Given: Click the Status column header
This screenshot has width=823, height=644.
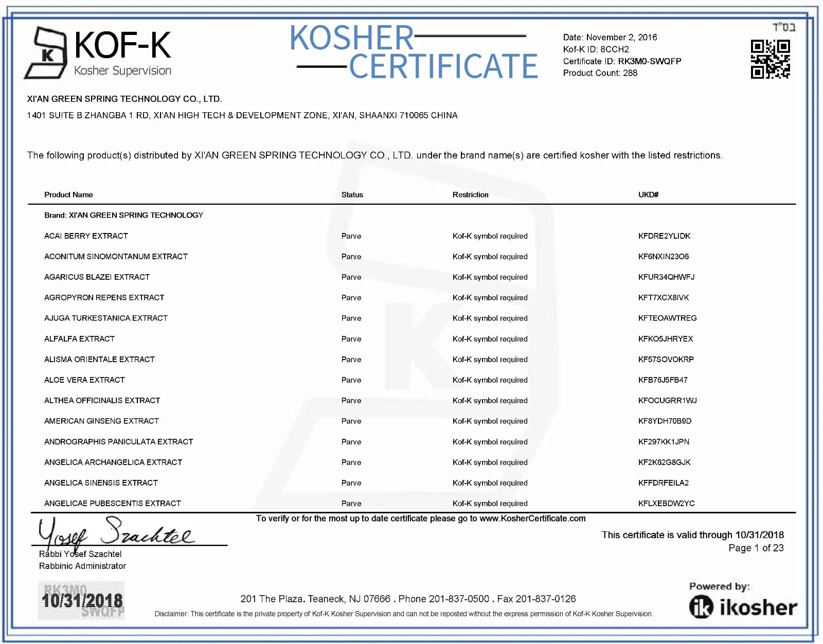Looking at the screenshot, I should pos(352,194).
